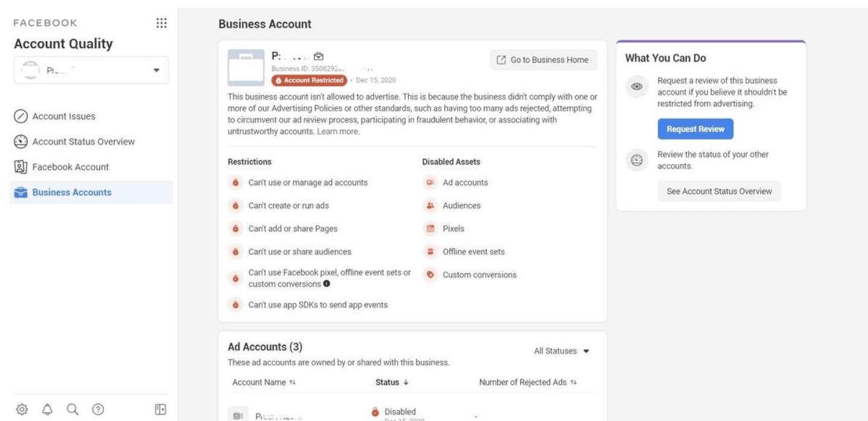The height and width of the screenshot is (421, 868).
Task: Click the "Disabled Assets" section heading
Action: (452, 162)
